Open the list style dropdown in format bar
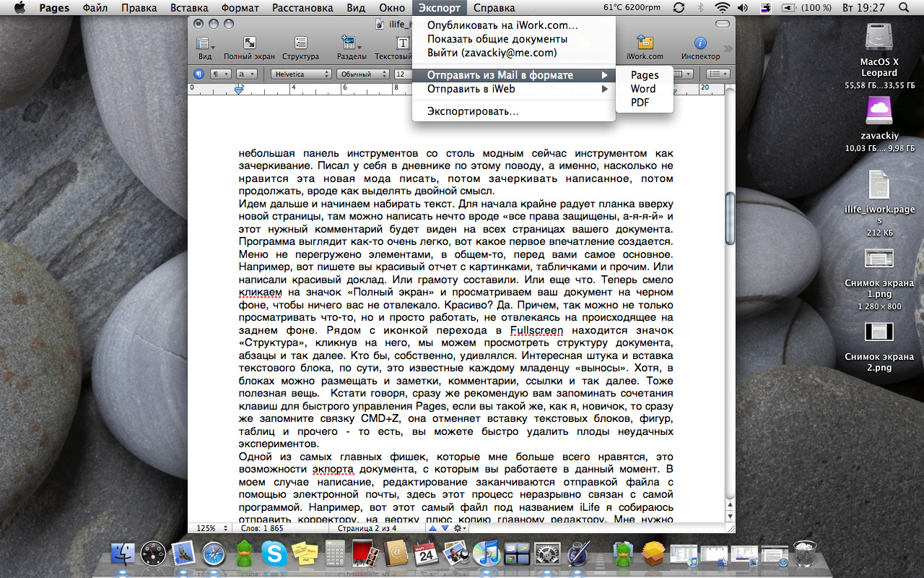Image resolution: width=924 pixels, height=578 pixels. [718, 74]
